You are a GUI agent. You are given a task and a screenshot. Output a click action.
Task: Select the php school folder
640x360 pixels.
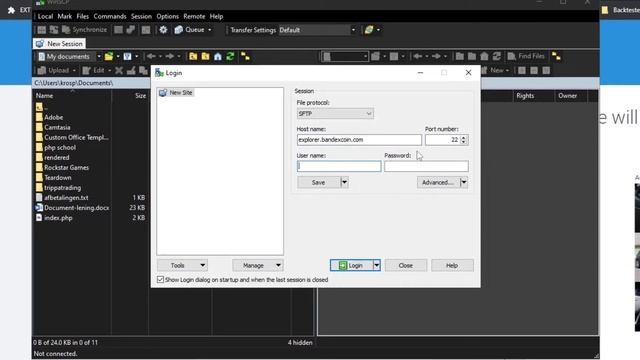click(60, 147)
